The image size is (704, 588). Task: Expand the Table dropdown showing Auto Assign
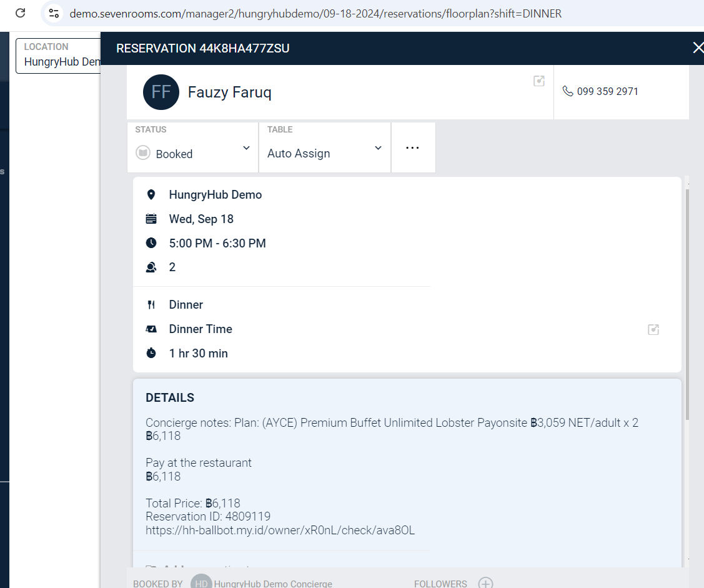(324, 148)
